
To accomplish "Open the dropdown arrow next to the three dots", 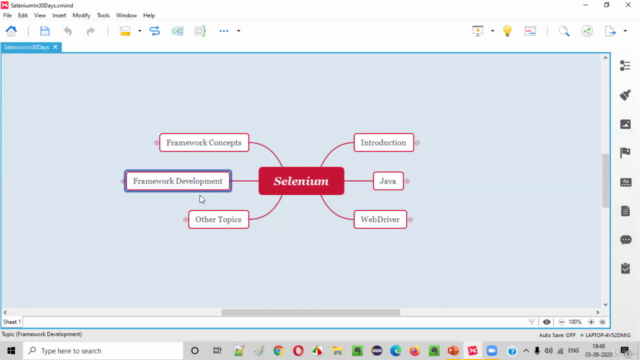I will point(239,31).
